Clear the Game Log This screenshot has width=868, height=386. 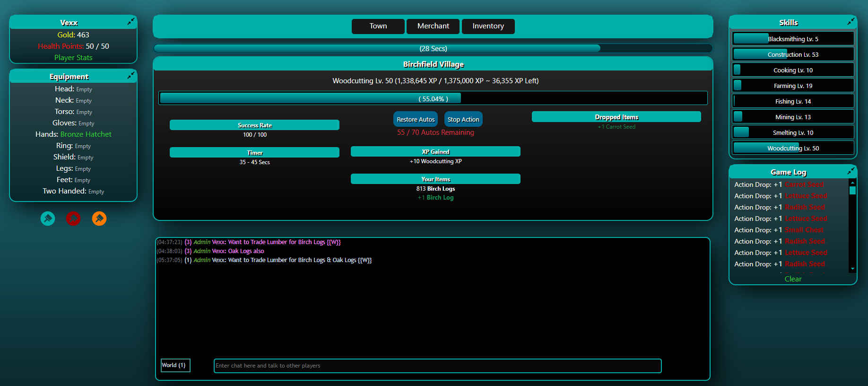[x=793, y=279]
